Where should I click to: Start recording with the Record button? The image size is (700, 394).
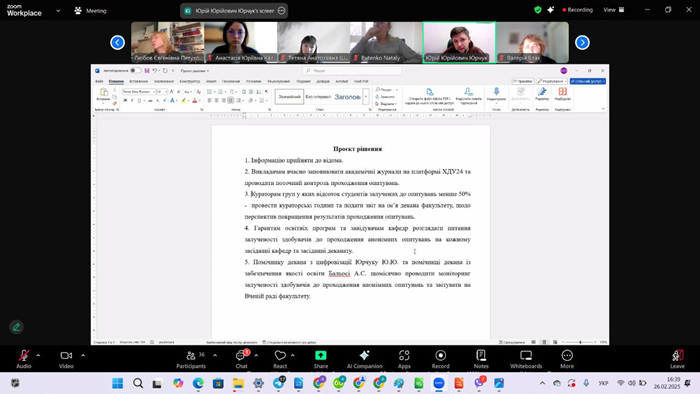pyautogui.click(x=441, y=359)
